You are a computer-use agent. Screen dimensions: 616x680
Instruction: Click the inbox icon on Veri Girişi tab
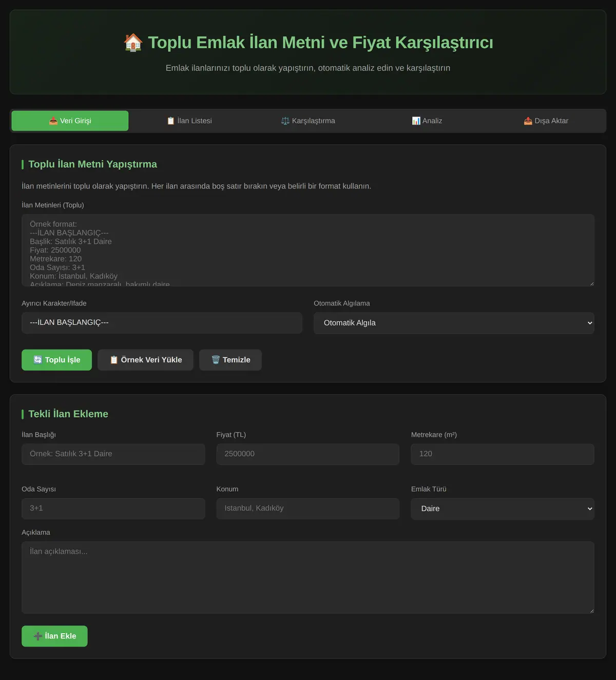coord(53,121)
